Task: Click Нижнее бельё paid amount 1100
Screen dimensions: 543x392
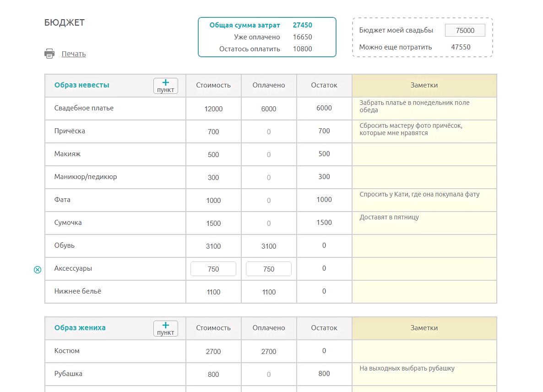Action: tap(269, 292)
